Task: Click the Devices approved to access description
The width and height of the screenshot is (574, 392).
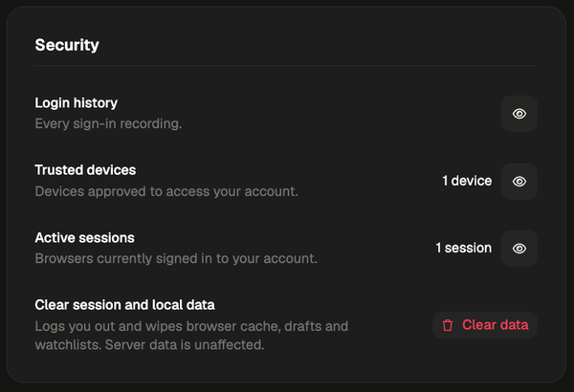Action: 166,191
